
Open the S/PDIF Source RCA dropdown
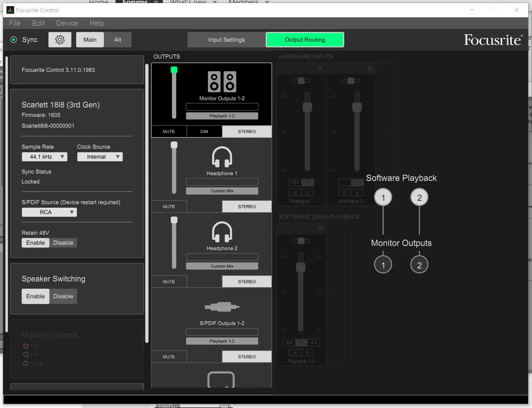coord(49,212)
